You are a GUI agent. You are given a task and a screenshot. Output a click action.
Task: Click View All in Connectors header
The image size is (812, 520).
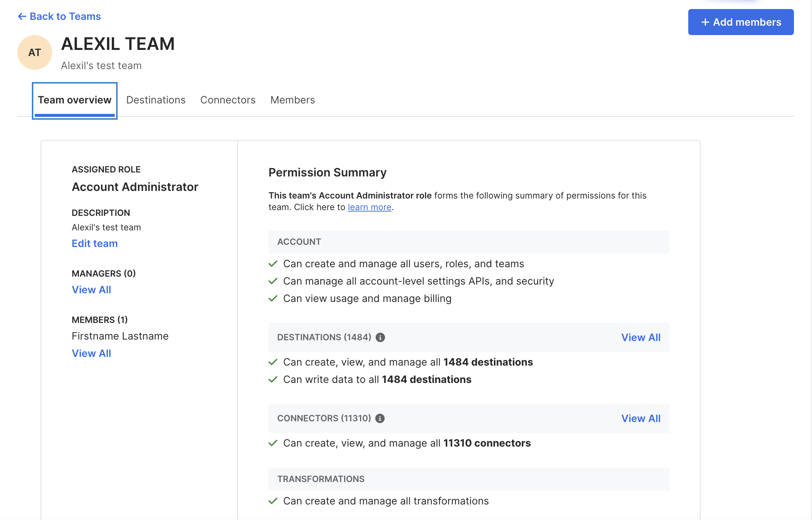pyautogui.click(x=641, y=418)
